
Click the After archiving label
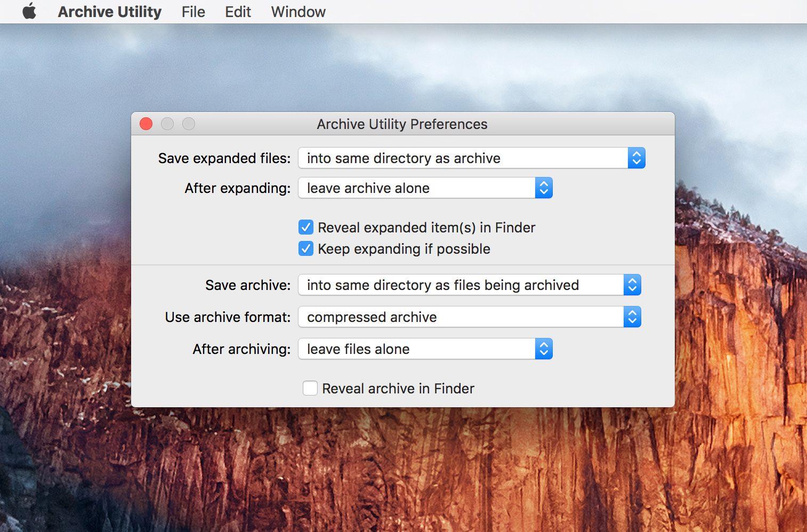[242, 349]
